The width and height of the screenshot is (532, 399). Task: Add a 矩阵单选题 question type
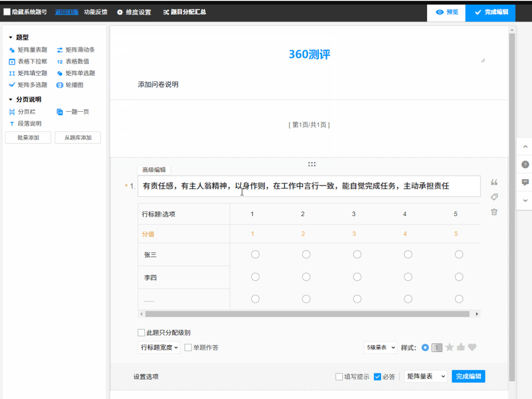[x=76, y=73]
